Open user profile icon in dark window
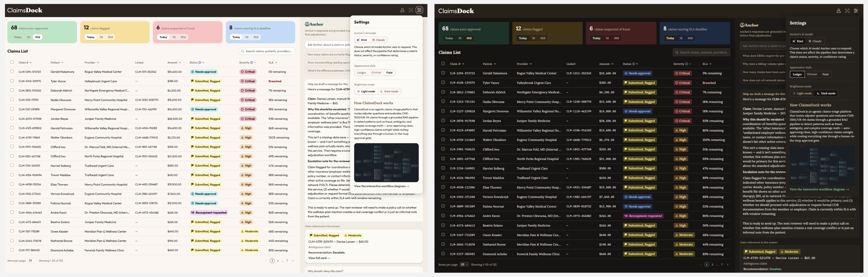 pyautogui.click(x=838, y=11)
